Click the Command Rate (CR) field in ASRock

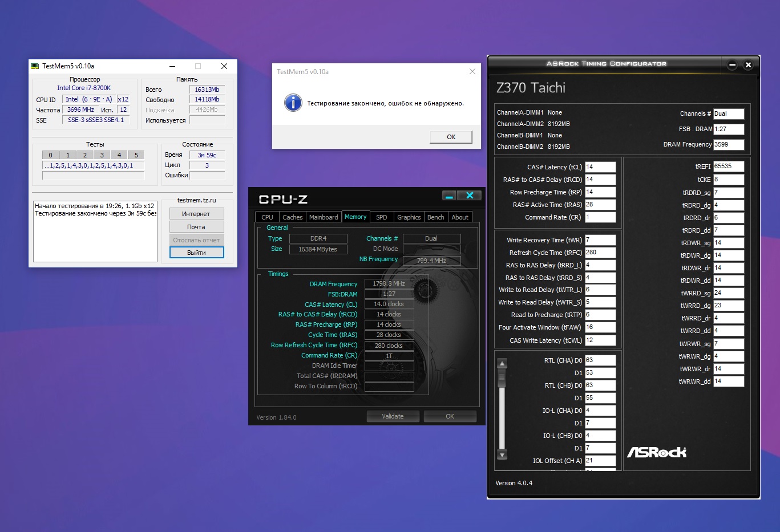600,217
